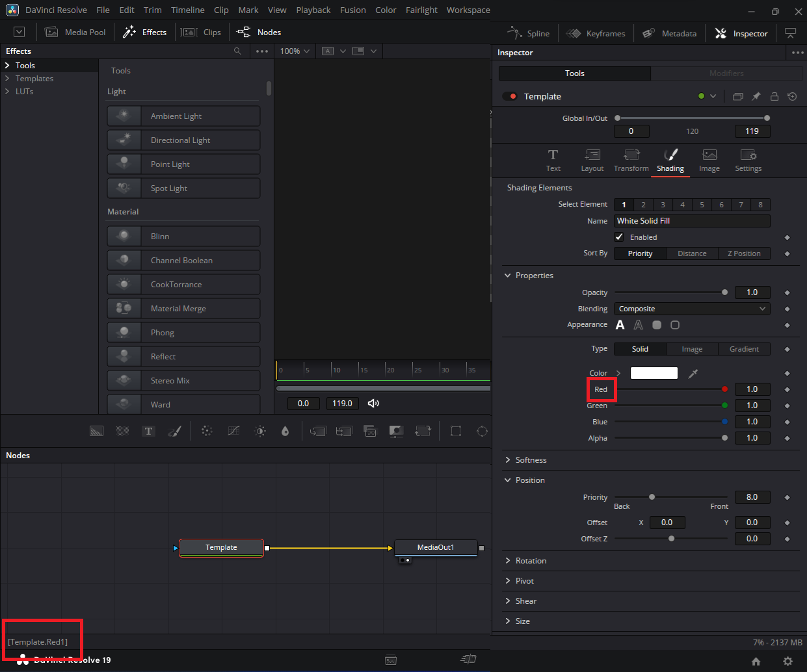Uncheck the Enabled checkbox
This screenshot has width=807, height=672.
tap(619, 237)
